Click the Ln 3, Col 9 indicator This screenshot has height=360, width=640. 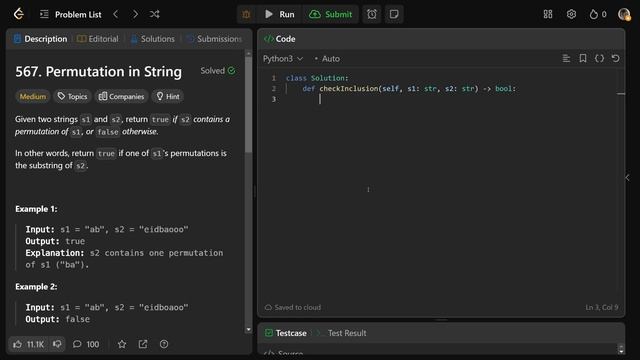click(x=602, y=307)
